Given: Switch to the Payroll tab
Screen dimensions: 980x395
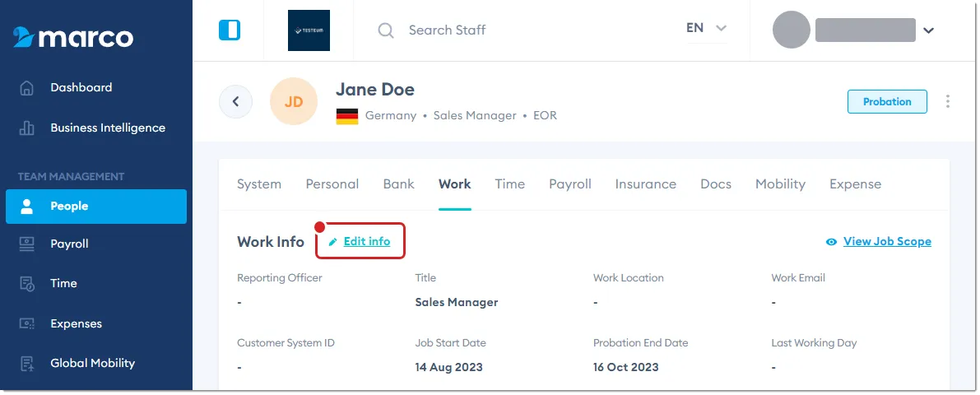Looking at the screenshot, I should [x=570, y=184].
